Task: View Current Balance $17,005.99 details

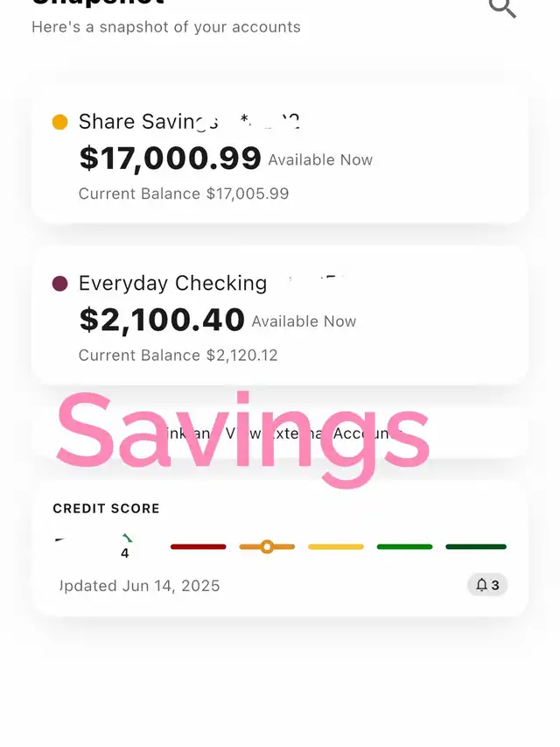Action: tap(184, 194)
